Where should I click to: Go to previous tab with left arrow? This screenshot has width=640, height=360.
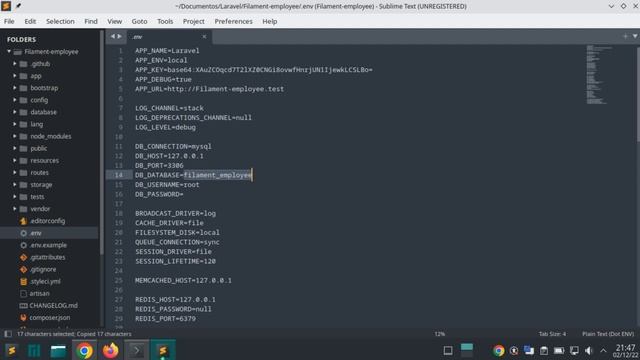113,36
